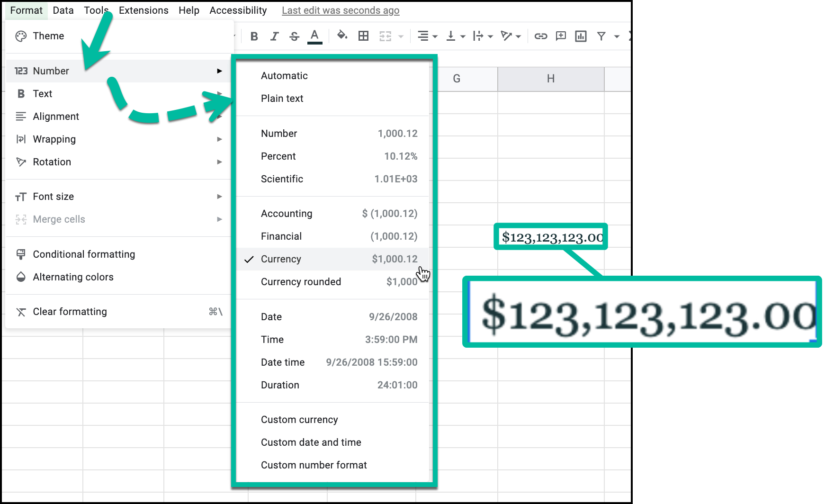Screen dimensions: 825x504
Task: Apply strikethrough formatting
Action: (294, 36)
